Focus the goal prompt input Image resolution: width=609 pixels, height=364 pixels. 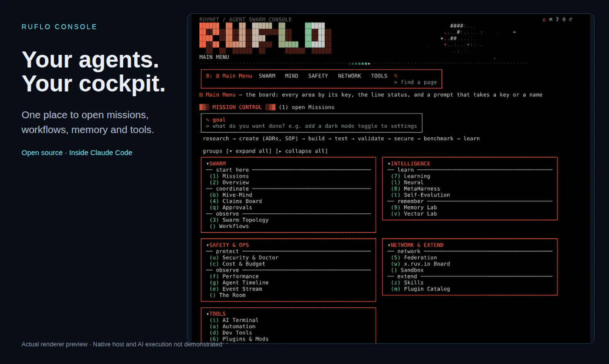(311, 126)
